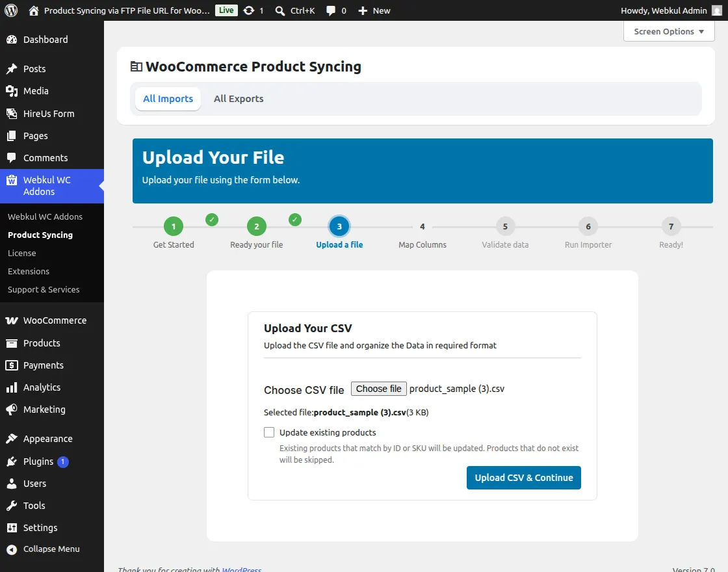Click the Users person icon

pos(12,484)
